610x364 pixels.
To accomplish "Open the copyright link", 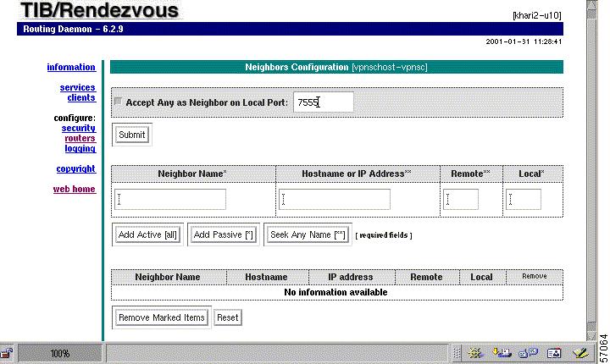I will [76, 168].
